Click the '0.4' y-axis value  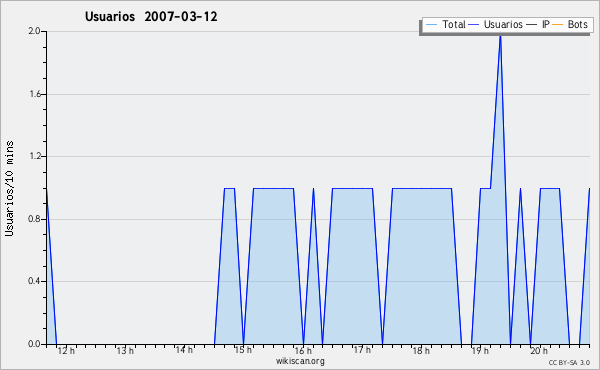[x=34, y=281]
